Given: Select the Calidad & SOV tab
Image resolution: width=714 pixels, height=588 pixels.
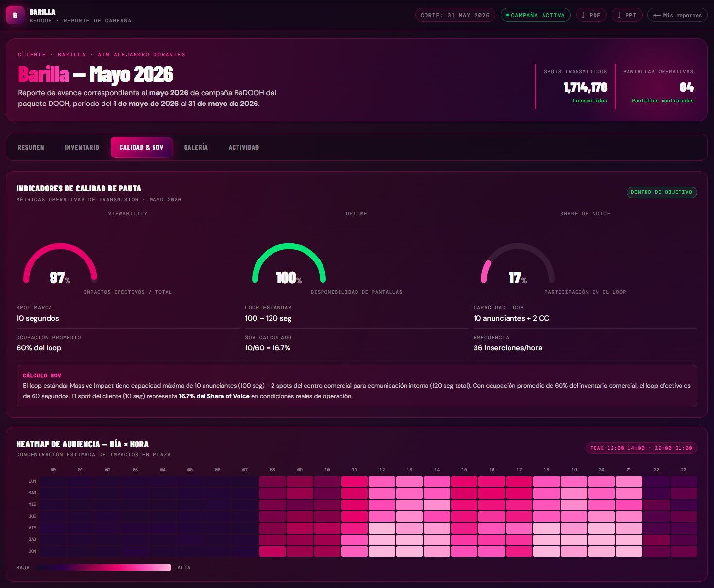Looking at the screenshot, I should pos(141,147).
